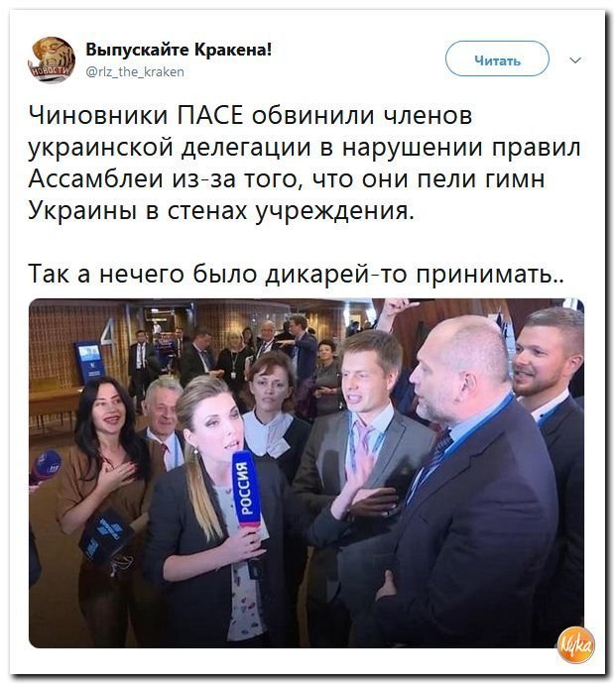Viewport: 616px width, 685px height.
Task: Open the Выпускайте Кракена! profile name
Action: pos(179,50)
